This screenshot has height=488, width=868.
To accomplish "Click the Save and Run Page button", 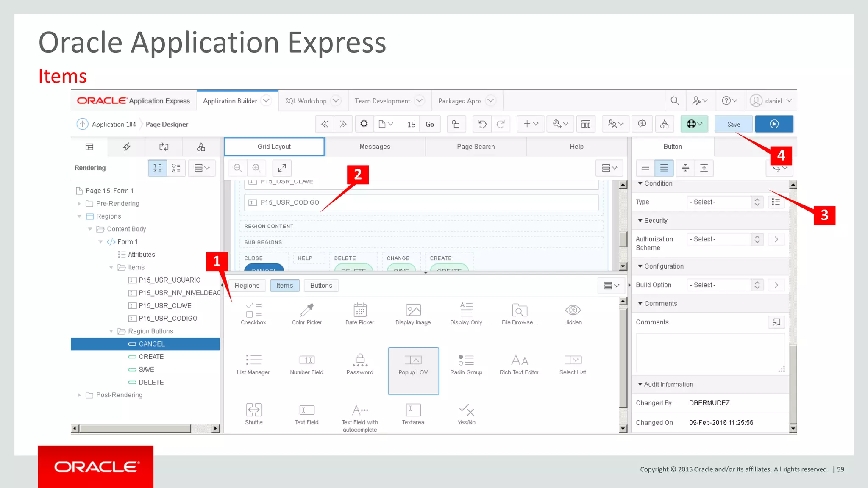I will tap(774, 124).
